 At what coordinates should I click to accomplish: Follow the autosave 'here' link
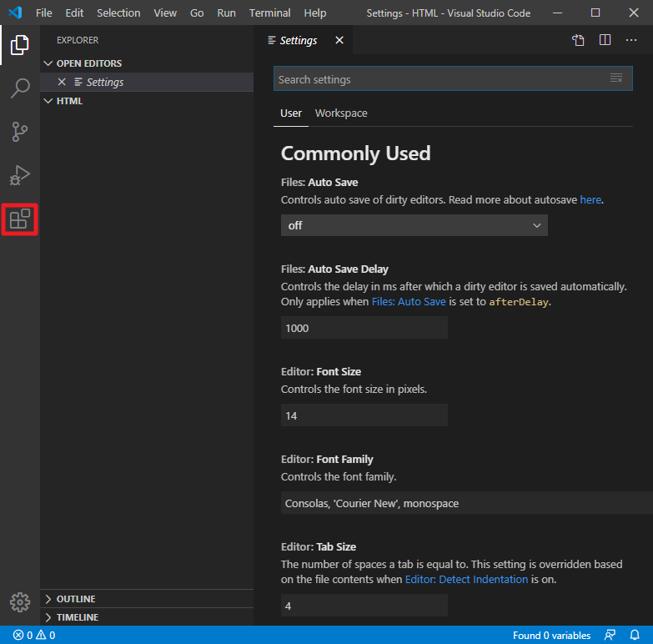[590, 200]
